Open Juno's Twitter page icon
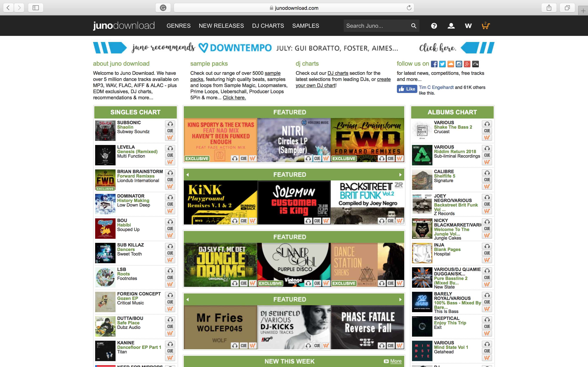This screenshot has height=367, width=588. (442, 64)
